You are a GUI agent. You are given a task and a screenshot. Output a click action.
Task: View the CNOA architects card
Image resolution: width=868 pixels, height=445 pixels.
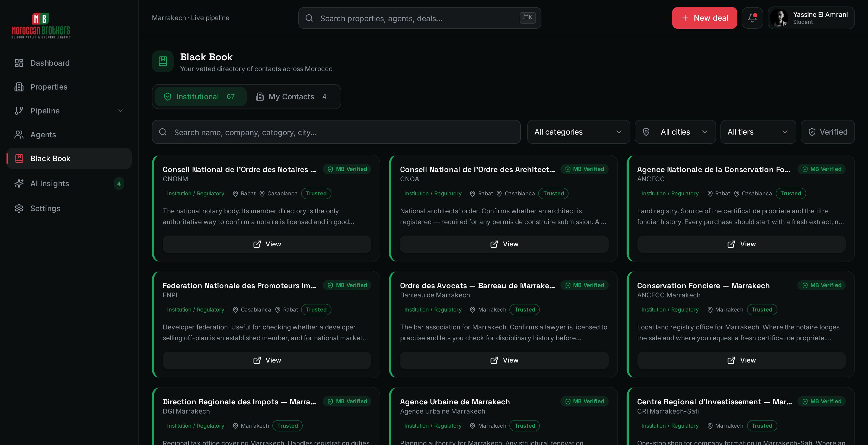point(504,244)
